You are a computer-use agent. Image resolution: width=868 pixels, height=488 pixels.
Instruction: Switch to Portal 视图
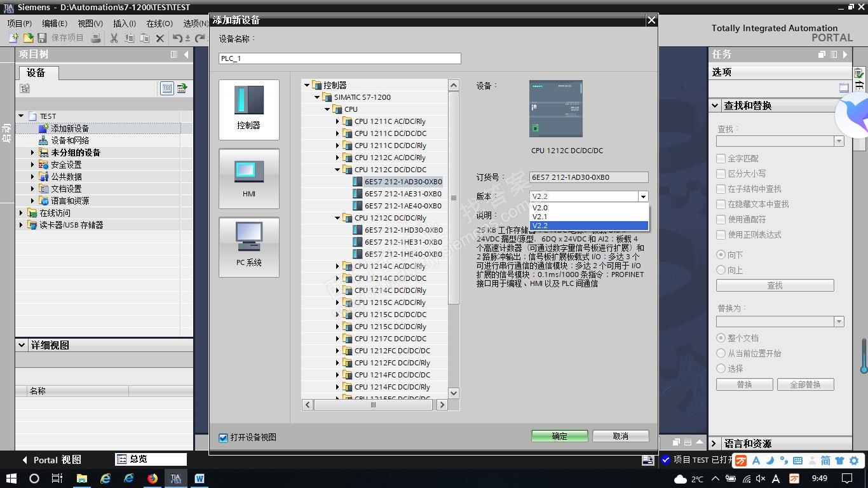(51, 460)
